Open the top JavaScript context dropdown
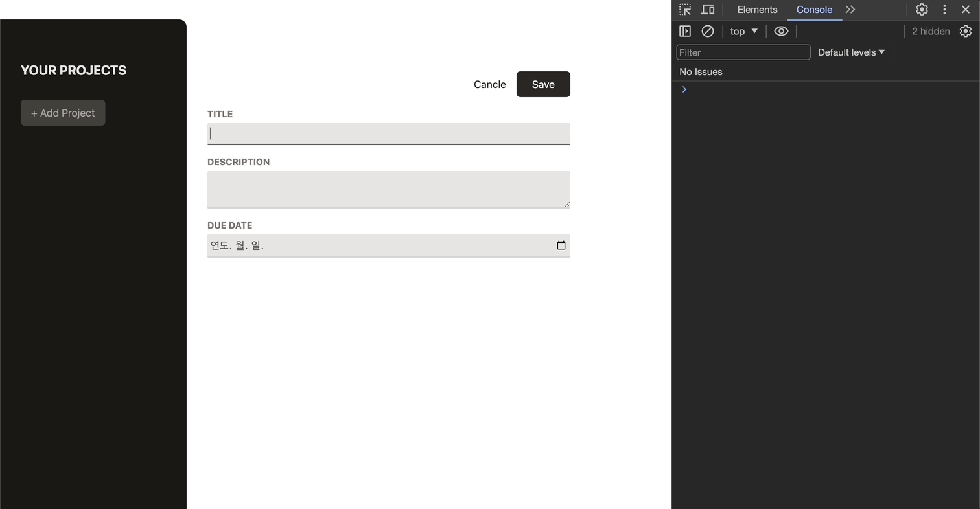Screen dimensions: 980x509 click(744, 31)
